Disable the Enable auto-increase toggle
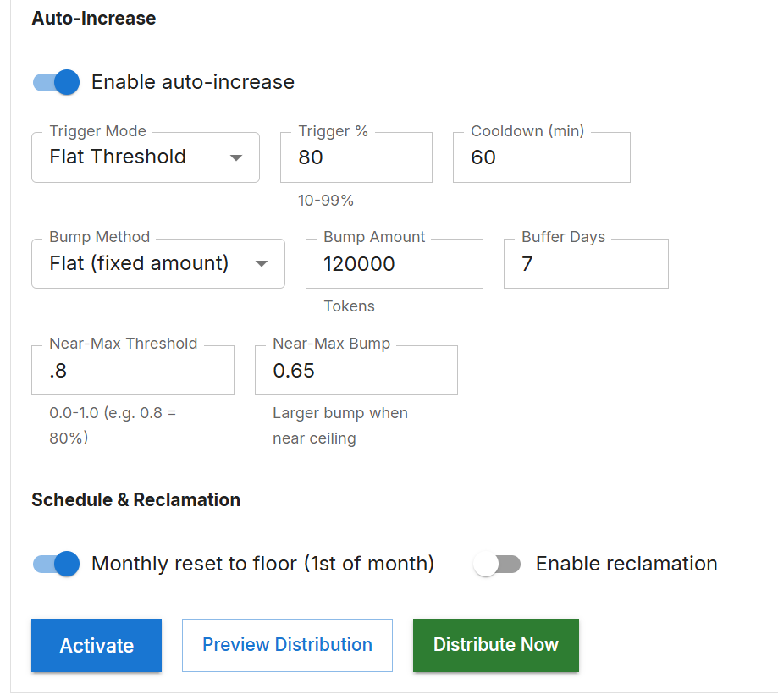 coord(55,82)
